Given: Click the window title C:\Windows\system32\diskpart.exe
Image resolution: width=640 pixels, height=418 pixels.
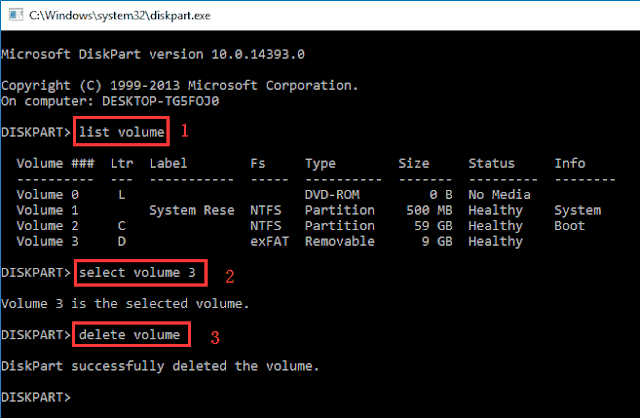Looking at the screenshot, I should point(120,16).
